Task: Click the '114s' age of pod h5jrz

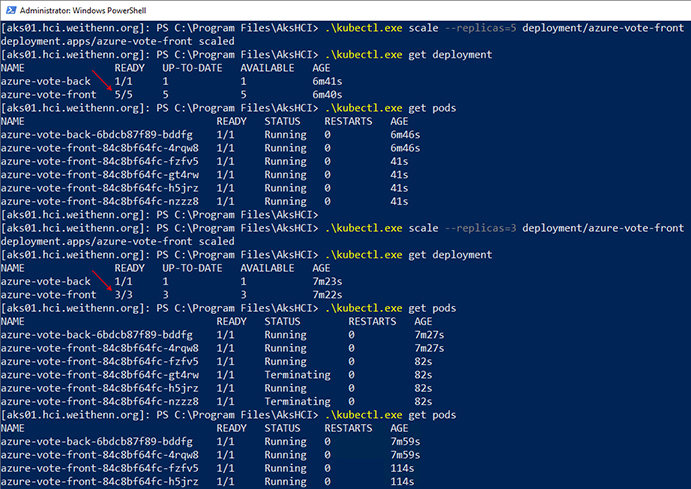Action: coord(402,482)
